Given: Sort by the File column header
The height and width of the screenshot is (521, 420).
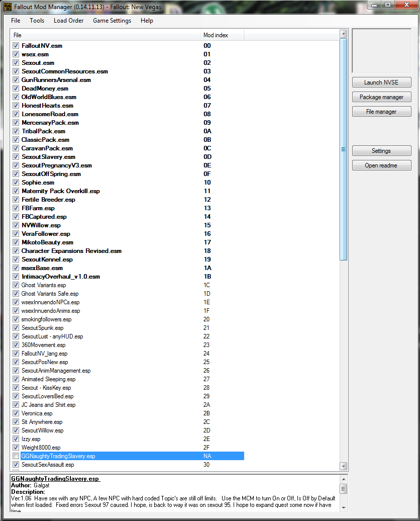Looking at the screenshot, I should pos(105,35).
